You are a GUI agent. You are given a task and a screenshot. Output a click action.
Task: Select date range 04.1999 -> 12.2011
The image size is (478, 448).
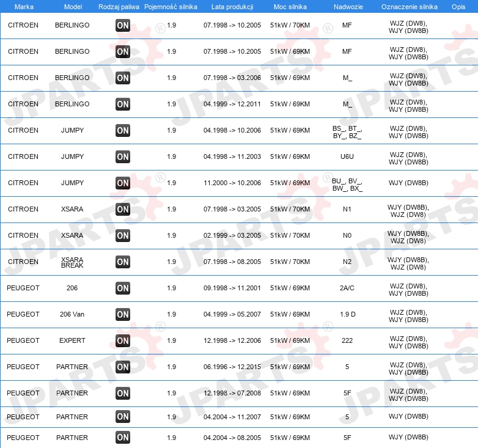(232, 104)
